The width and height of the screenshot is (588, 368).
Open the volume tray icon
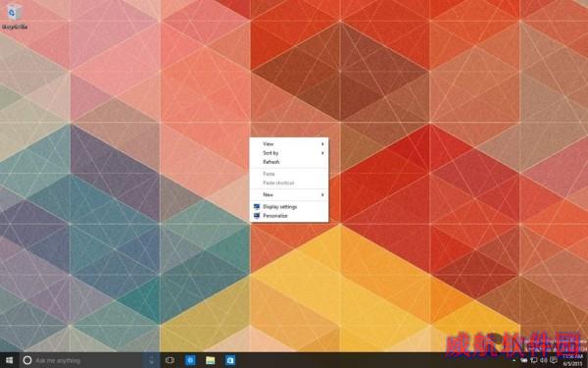click(x=544, y=360)
